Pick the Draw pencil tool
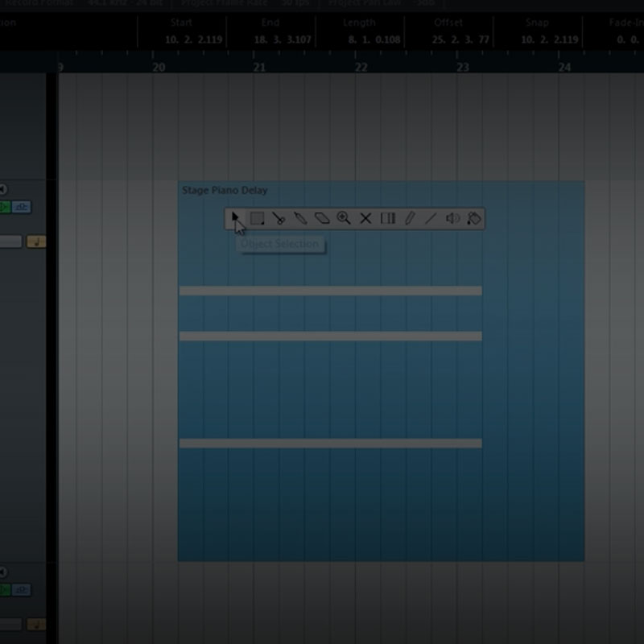Viewport: 644px width, 644px height. coord(410,218)
